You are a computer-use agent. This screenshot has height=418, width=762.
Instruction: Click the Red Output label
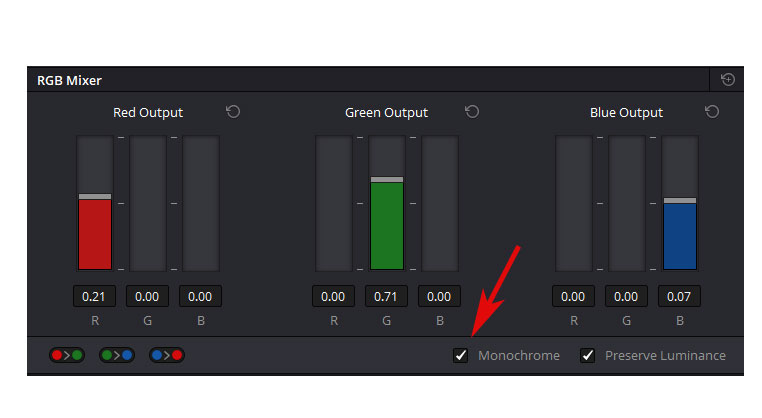point(148,113)
